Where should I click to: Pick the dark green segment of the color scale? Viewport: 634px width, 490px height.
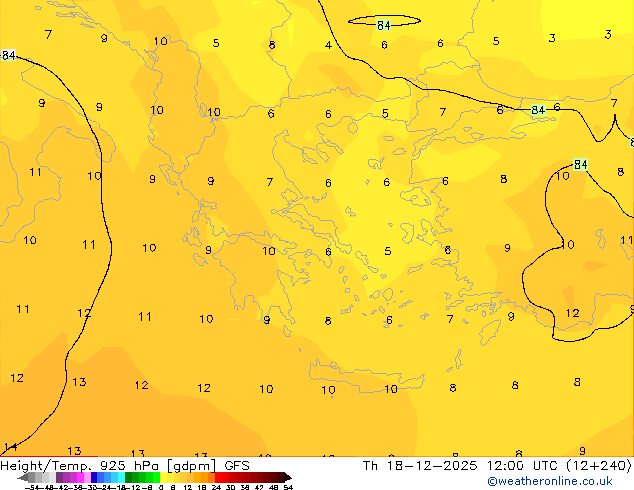coord(129,478)
